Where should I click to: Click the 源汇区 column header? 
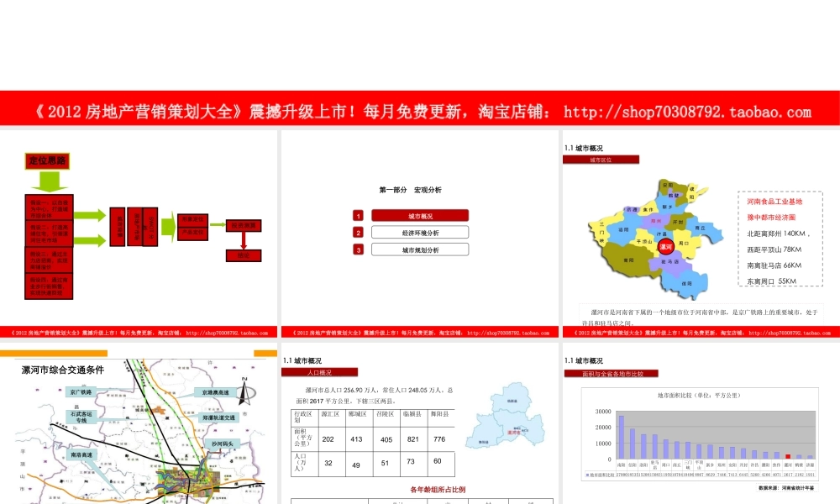pos(331,414)
